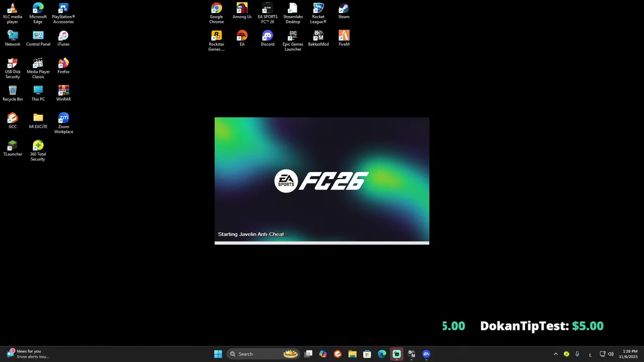Screen dimensions: 644x362
Task: Switch the input language indicator
Action: pos(590,354)
